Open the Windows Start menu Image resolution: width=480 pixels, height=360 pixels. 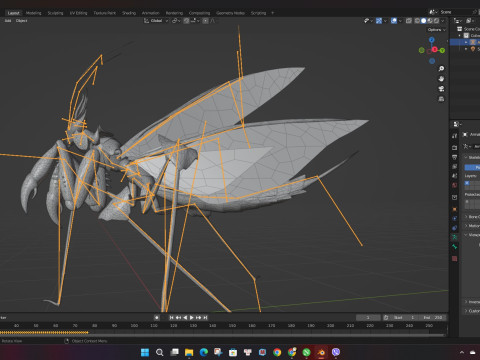click(145, 352)
